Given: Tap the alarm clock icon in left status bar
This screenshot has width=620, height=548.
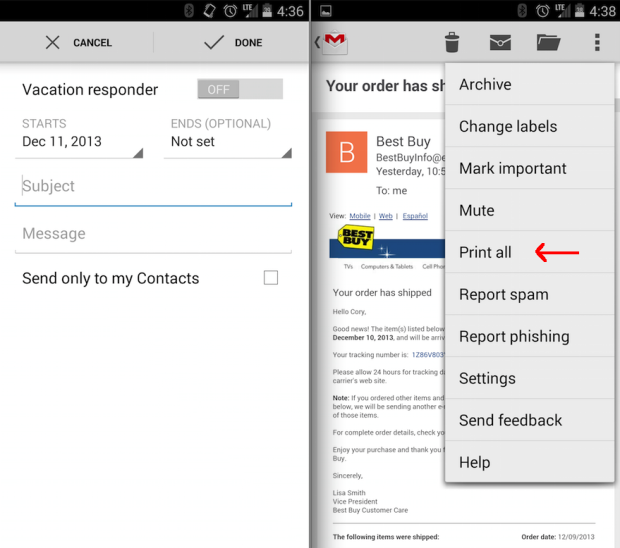Looking at the screenshot, I should pos(230,11).
